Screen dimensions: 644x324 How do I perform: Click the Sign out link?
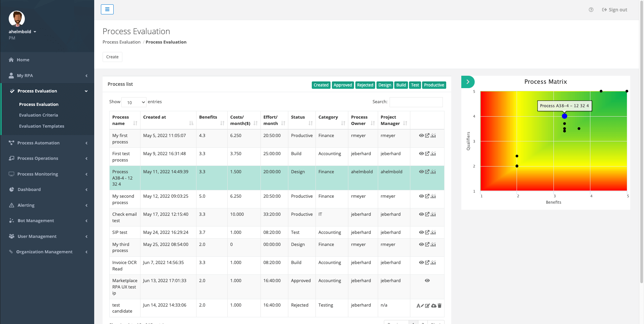pos(614,10)
